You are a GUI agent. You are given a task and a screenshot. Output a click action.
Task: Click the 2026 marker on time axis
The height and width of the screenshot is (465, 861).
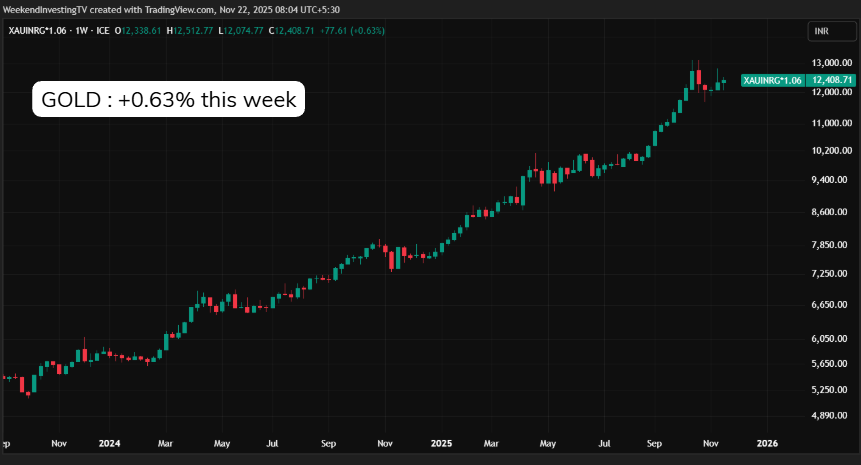coord(767,442)
